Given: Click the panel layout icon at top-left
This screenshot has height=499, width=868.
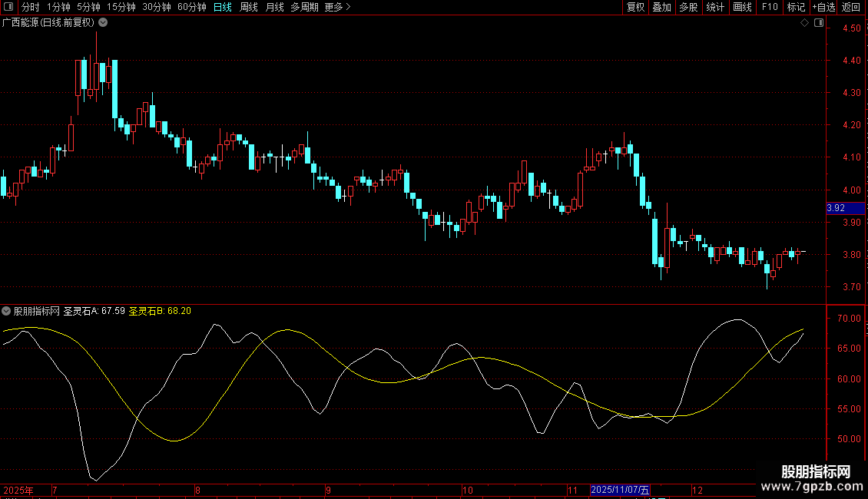Looking at the screenshot, I should (8, 7).
